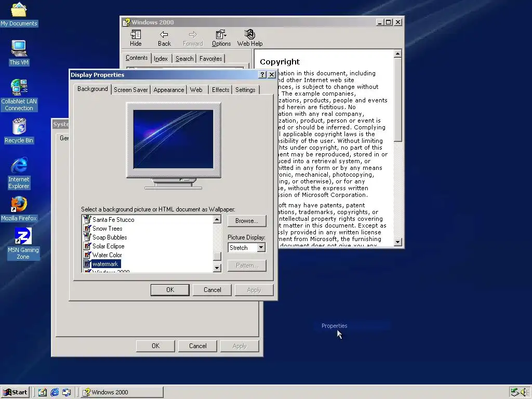The width and height of the screenshot is (532, 399).
Task: Open the Favorites tab in Help
Action: [x=211, y=59]
